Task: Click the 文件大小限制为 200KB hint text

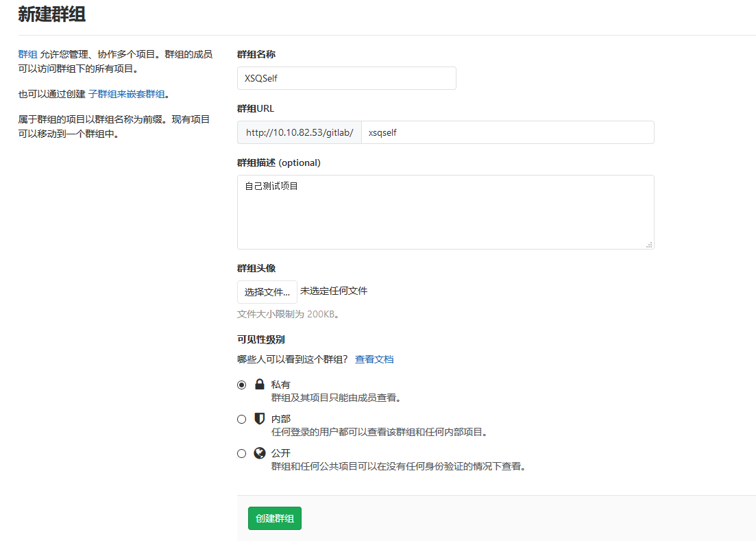Action: tap(289, 314)
